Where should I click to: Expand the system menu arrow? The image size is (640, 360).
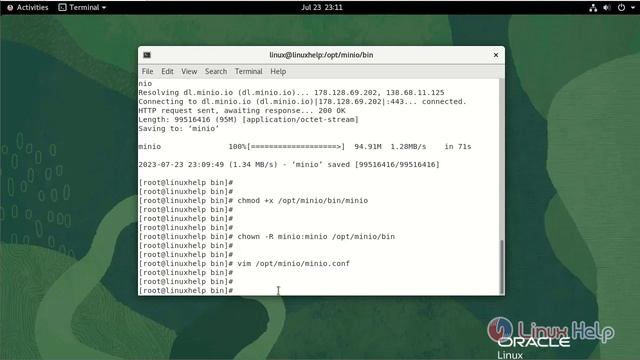pyautogui.click(x=633, y=8)
